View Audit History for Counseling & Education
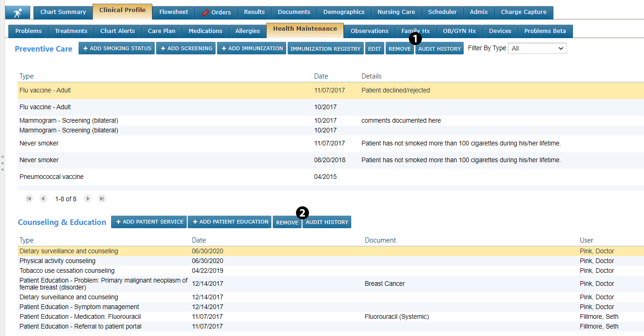The height and width of the screenshot is (336, 644). click(x=327, y=223)
